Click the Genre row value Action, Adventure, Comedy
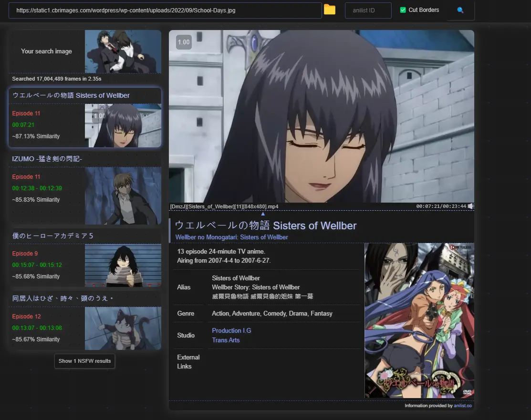The image size is (531, 420). point(272,313)
